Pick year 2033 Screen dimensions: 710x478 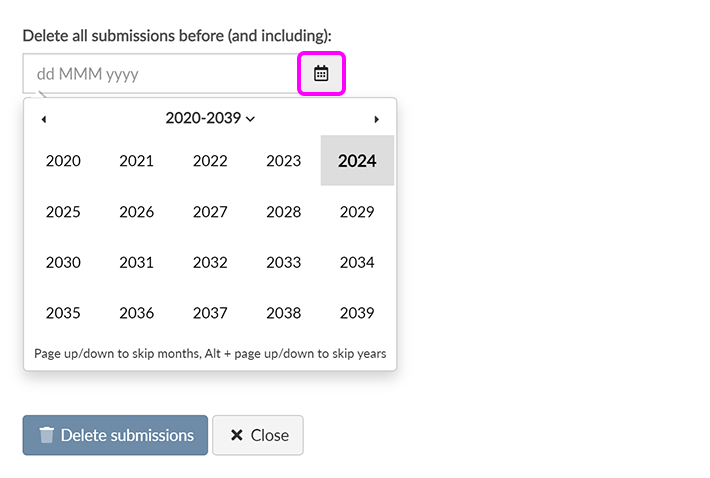284,262
